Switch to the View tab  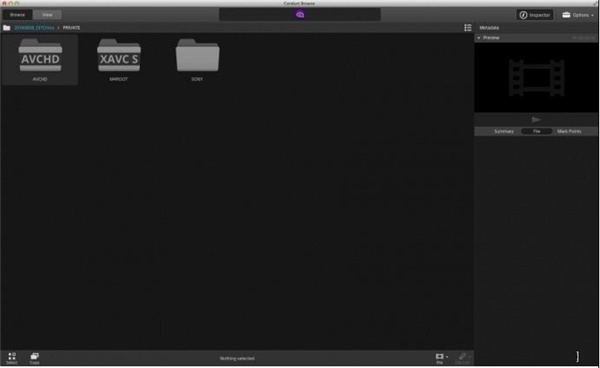point(47,15)
